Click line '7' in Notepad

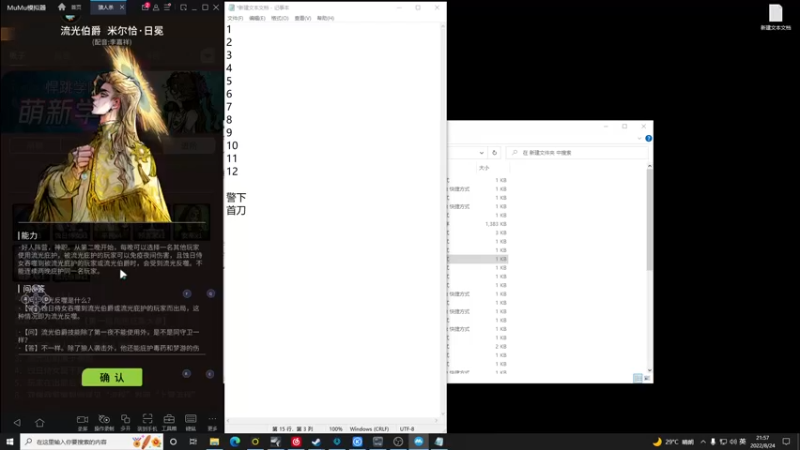[x=229, y=107]
